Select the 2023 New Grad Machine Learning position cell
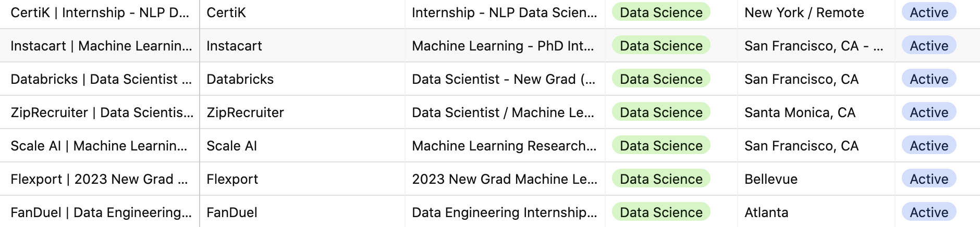980x227 pixels. click(x=505, y=179)
